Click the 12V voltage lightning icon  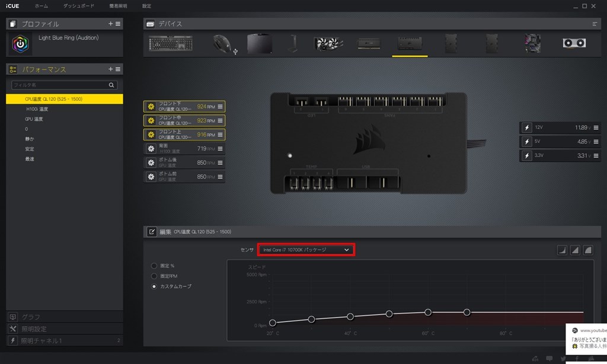(x=527, y=128)
